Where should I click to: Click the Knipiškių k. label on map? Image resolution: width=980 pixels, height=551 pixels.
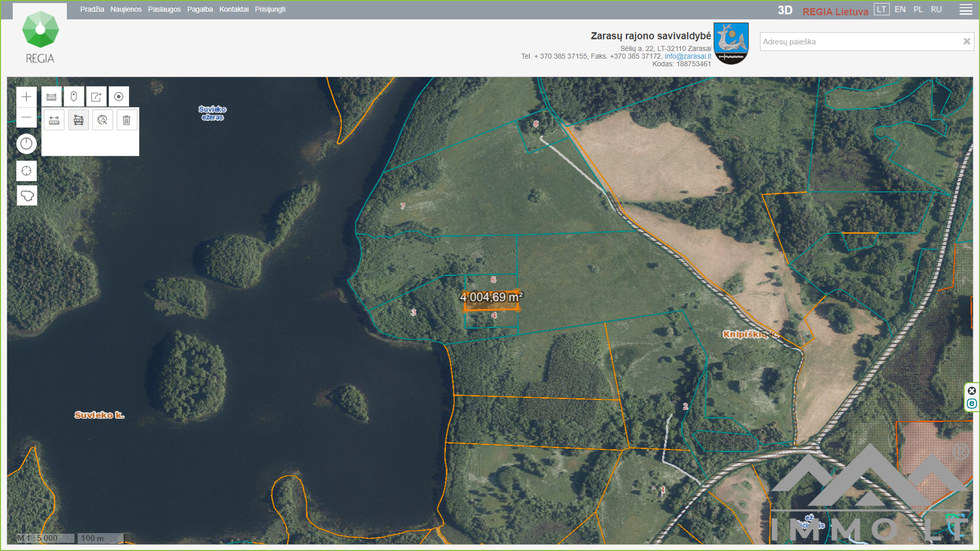[x=751, y=334]
